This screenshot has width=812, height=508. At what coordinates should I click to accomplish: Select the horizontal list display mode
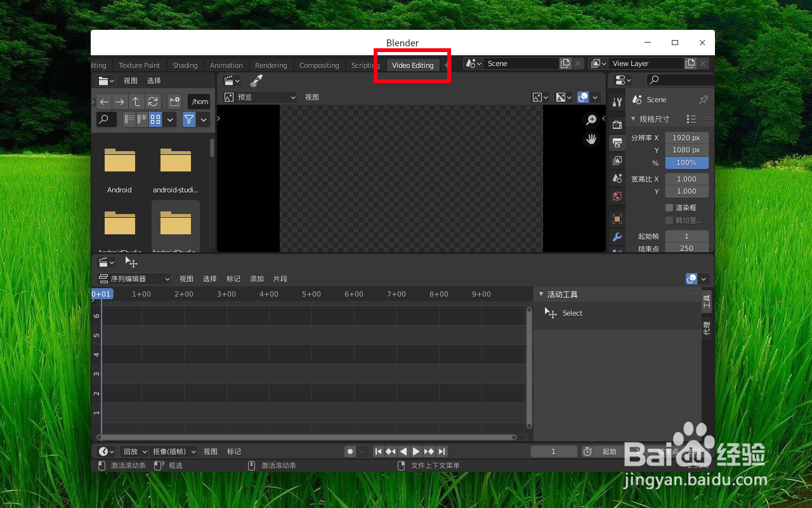point(142,119)
